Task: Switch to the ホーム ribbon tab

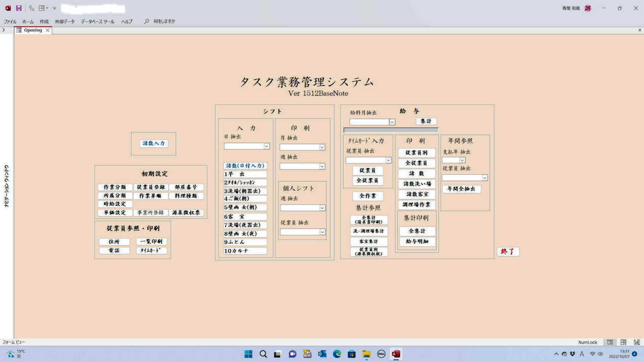Action: point(28,22)
